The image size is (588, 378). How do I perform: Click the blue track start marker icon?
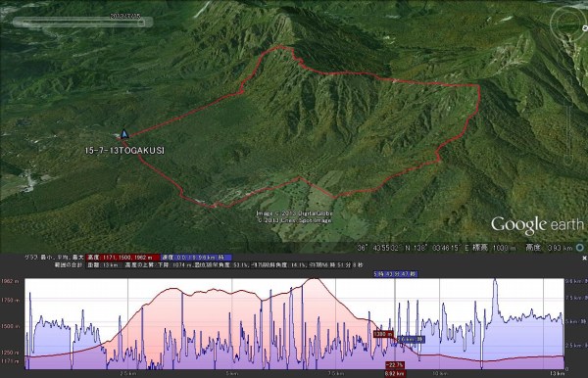(x=124, y=134)
